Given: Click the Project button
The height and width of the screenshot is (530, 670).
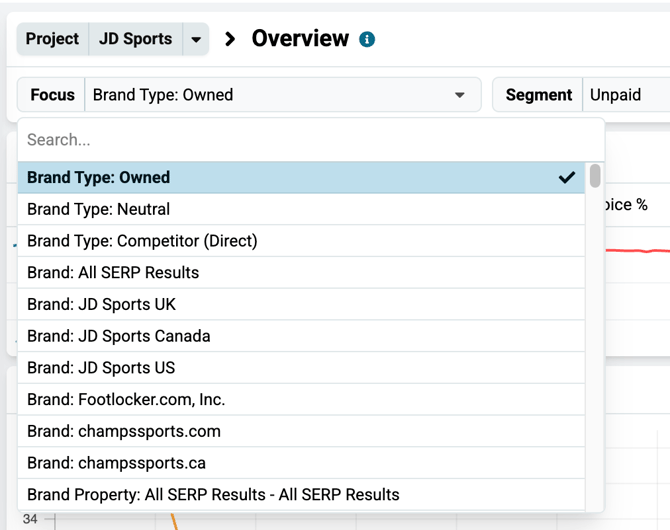Looking at the screenshot, I should 52,39.
